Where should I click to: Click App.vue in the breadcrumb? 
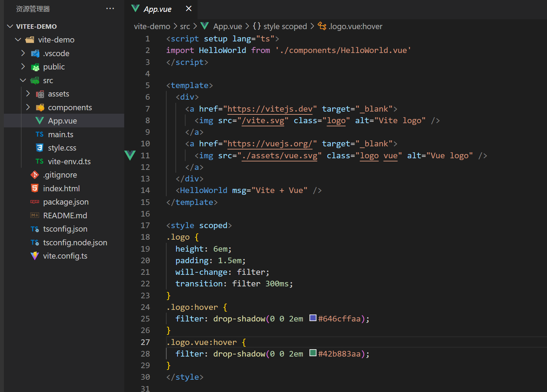[228, 26]
